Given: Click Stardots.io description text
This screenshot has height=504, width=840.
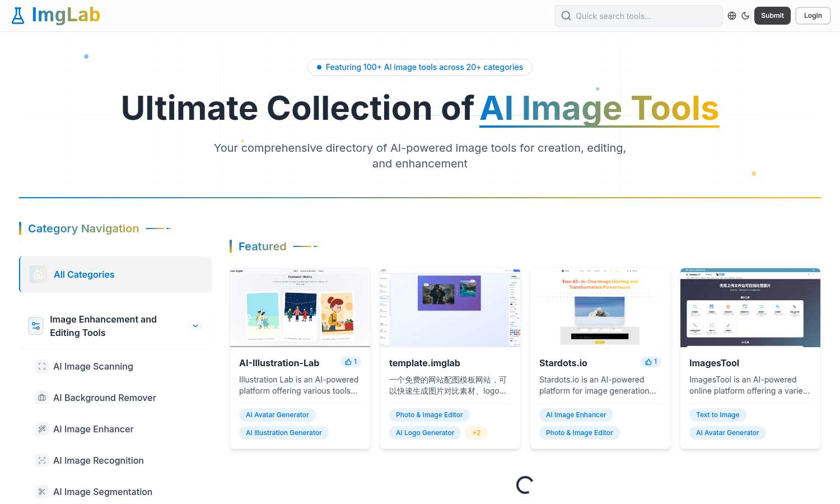Looking at the screenshot, I should pyautogui.click(x=598, y=385).
